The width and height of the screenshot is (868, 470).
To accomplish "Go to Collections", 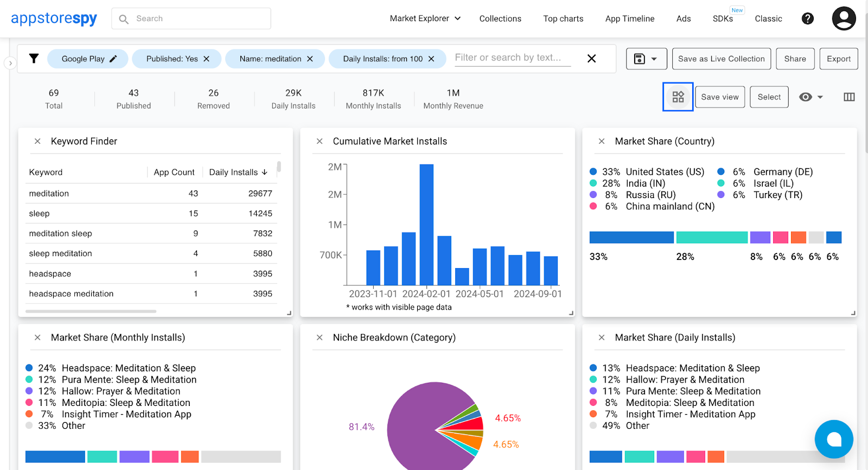I will (500, 18).
